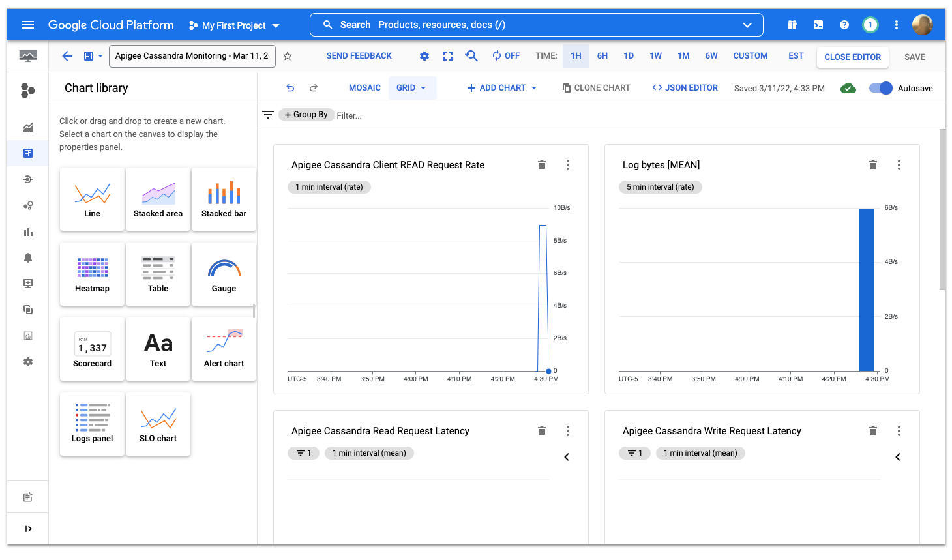Delete the Log bytes [MEAN] chart

(873, 165)
